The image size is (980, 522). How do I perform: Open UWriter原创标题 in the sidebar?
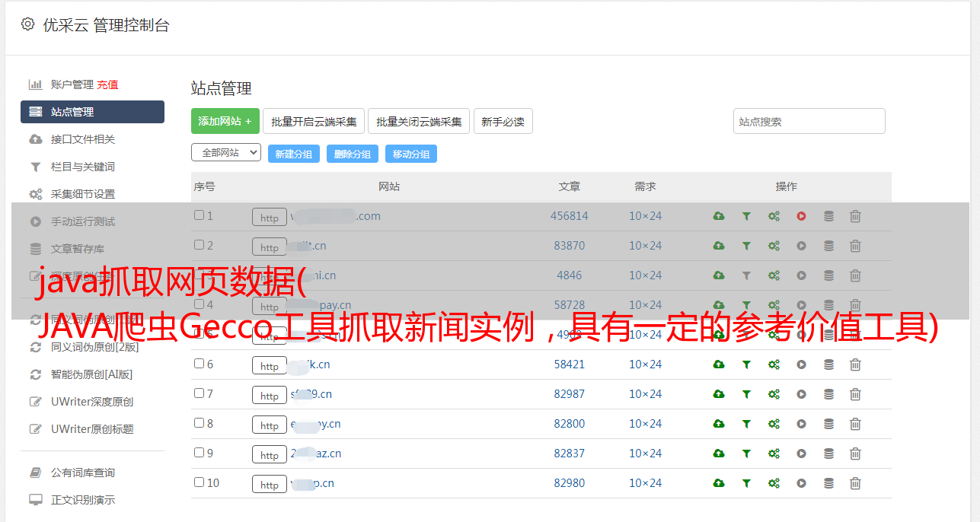[92, 429]
